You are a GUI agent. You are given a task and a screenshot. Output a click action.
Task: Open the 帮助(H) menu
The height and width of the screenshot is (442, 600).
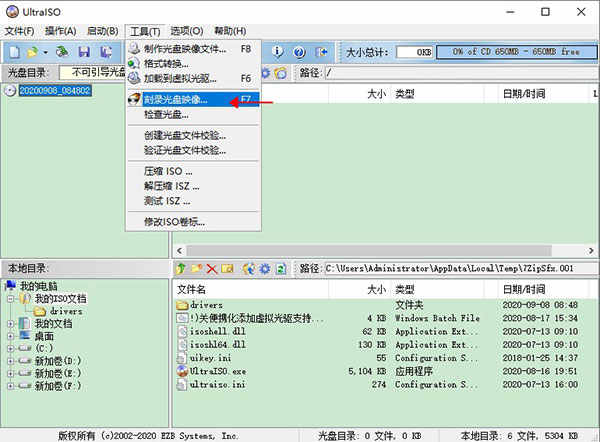tap(230, 31)
